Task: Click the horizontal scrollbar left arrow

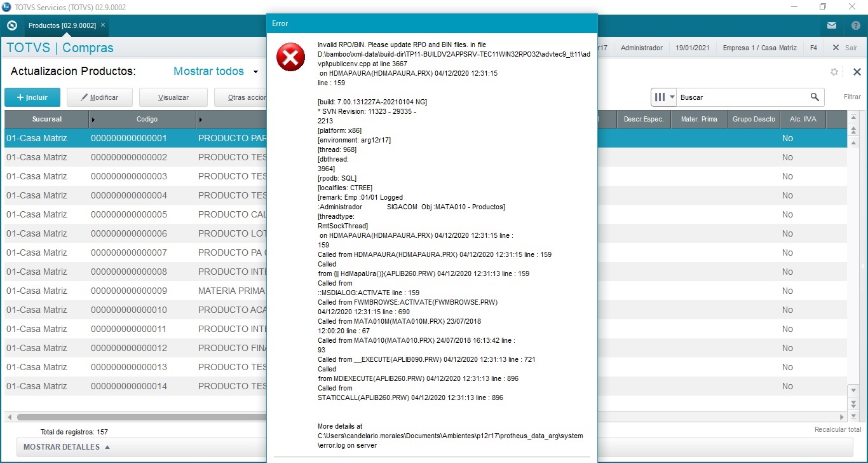Action: [x=9, y=417]
